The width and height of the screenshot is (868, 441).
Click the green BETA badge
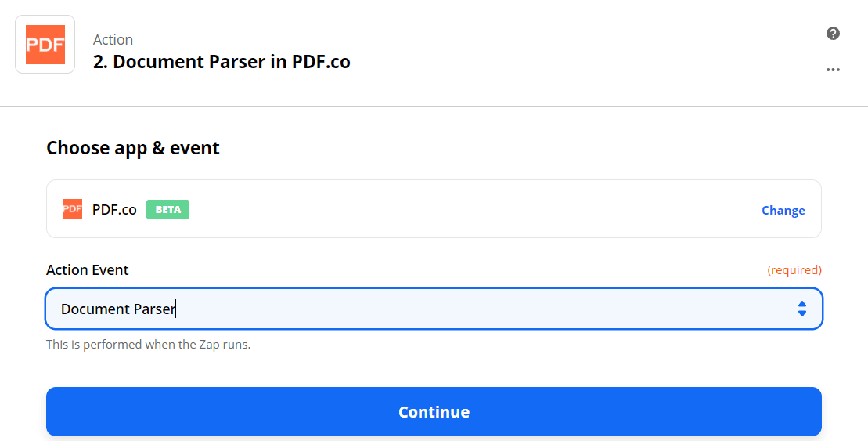167,210
